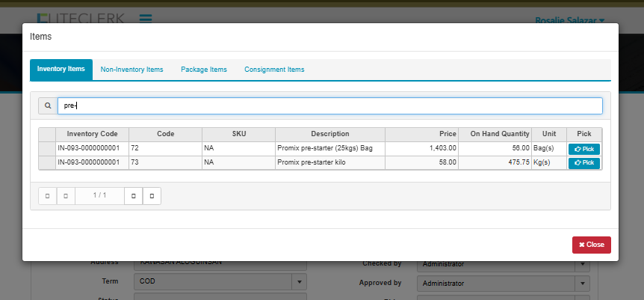Sort by Description column header
Image resolution: width=644 pixels, height=300 pixels.
click(330, 134)
